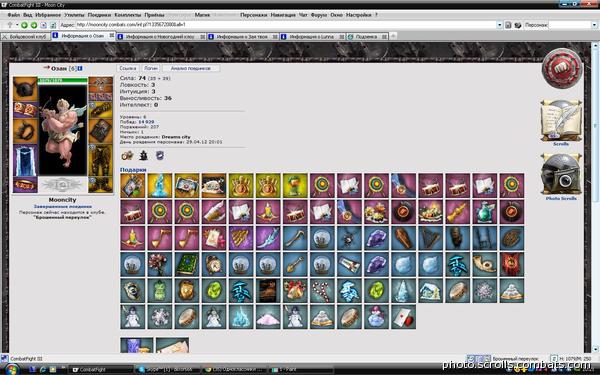
Task: Click the character portrait image
Action: pyautogui.click(x=63, y=130)
